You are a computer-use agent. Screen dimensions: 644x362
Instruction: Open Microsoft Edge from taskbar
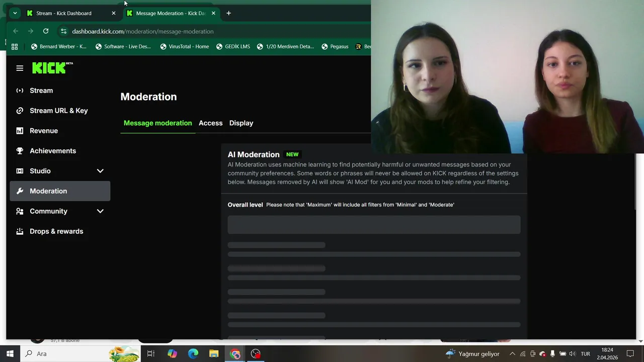193,353
